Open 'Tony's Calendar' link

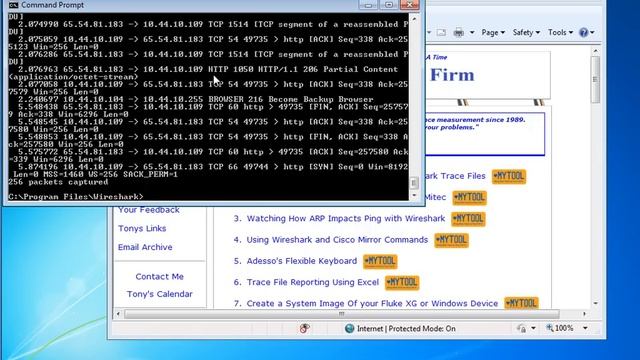(160, 294)
